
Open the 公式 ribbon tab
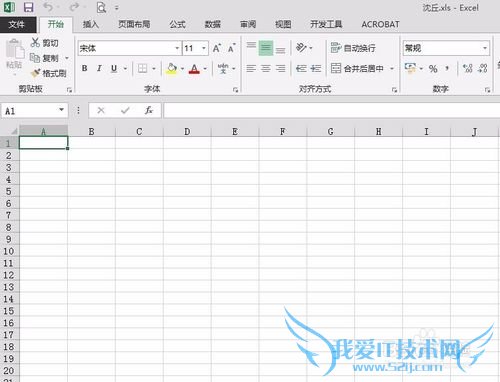(177, 24)
